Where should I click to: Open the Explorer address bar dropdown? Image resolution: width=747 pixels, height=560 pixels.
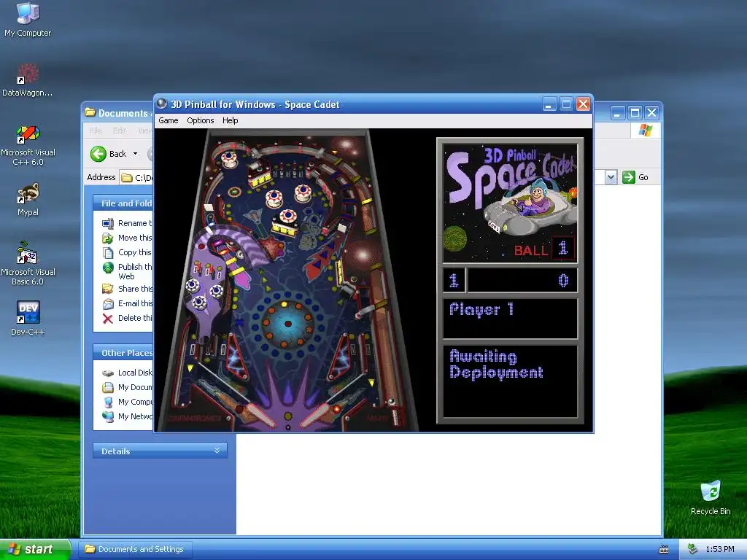611,178
